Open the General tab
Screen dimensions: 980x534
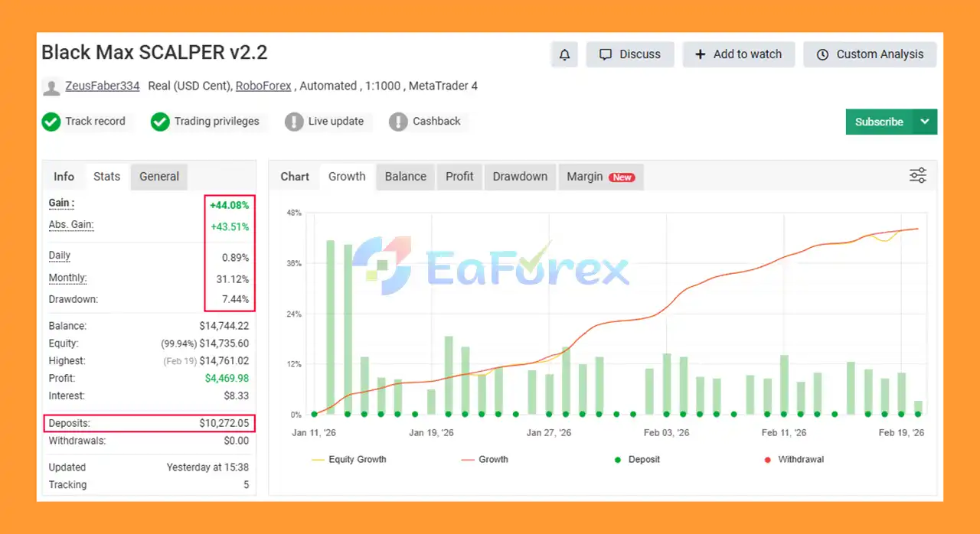158,177
